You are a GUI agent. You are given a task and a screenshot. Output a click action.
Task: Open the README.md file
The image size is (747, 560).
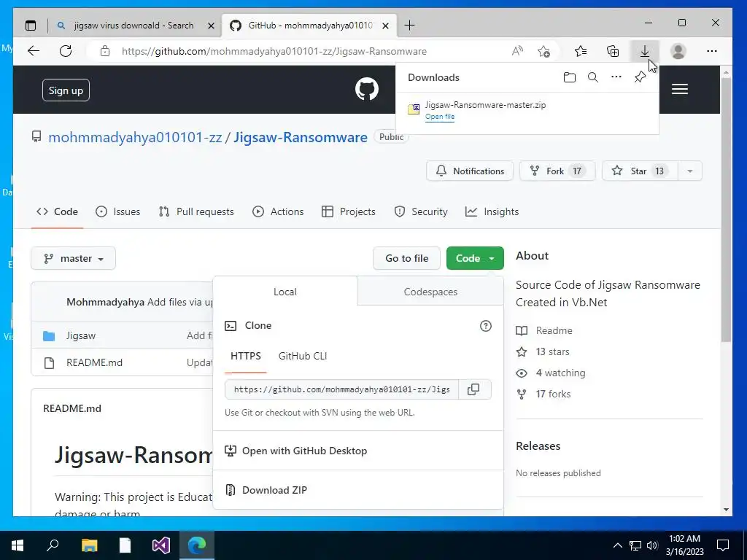tap(94, 362)
